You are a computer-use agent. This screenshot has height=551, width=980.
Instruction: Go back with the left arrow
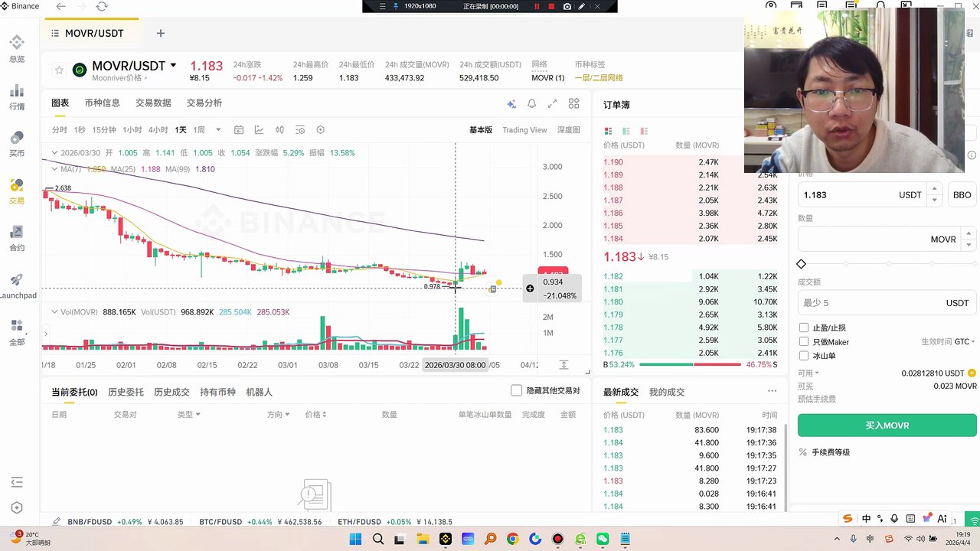[61, 6]
